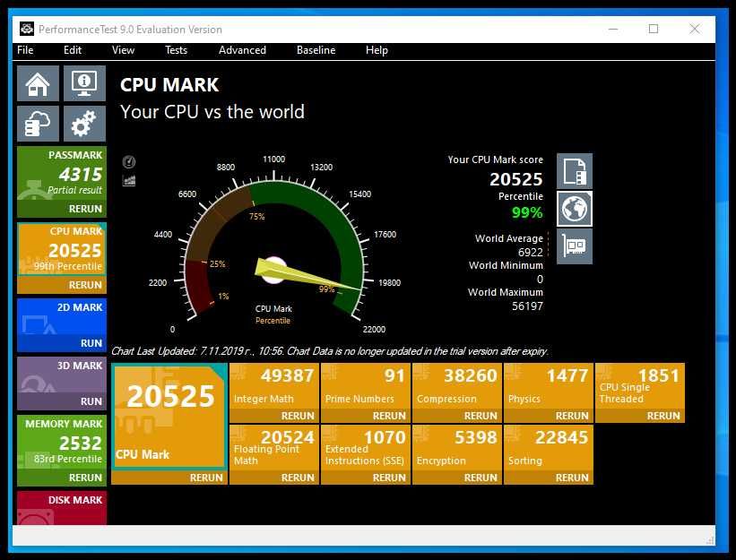Image resolution: width=736 pixels, height=560 pixels.
Task: Click the World Average 6922 value
Action: 531,253
